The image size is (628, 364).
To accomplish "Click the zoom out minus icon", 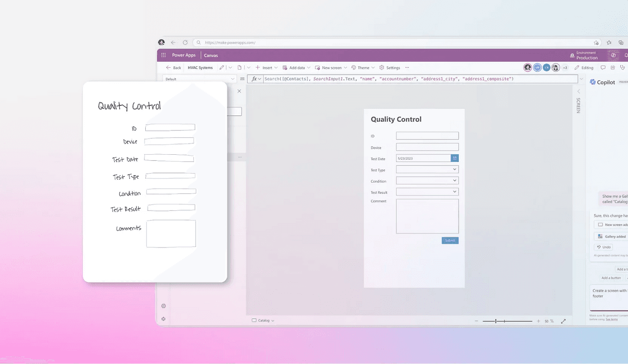I will [477, 321].
